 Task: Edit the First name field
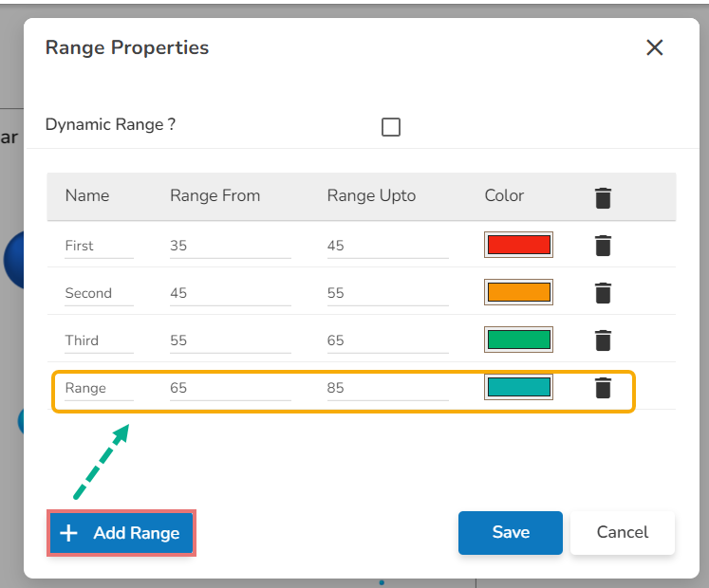(x=99, y=246)
